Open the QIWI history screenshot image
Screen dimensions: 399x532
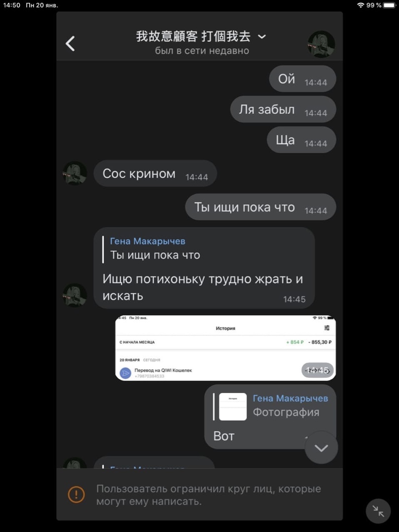pos(225,348)
